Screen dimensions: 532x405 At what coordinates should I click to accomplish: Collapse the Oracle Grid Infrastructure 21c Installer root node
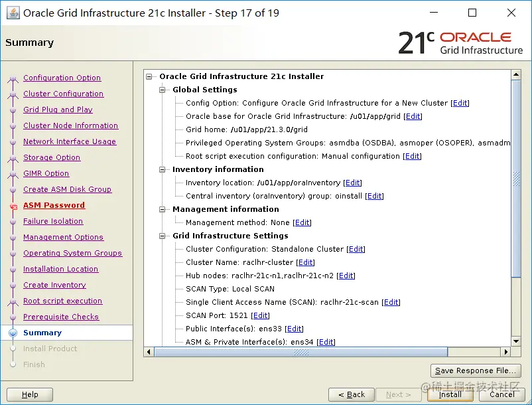(x=149, y=77)
